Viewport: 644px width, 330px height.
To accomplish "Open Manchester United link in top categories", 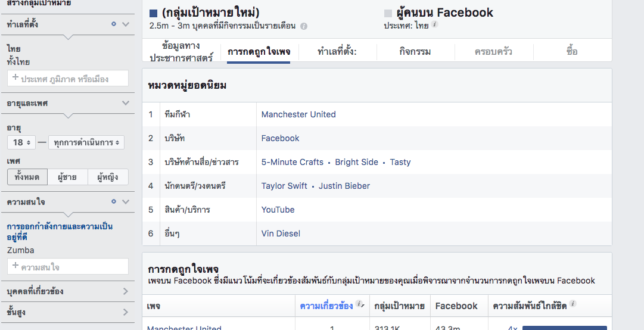I will point(298,114).
